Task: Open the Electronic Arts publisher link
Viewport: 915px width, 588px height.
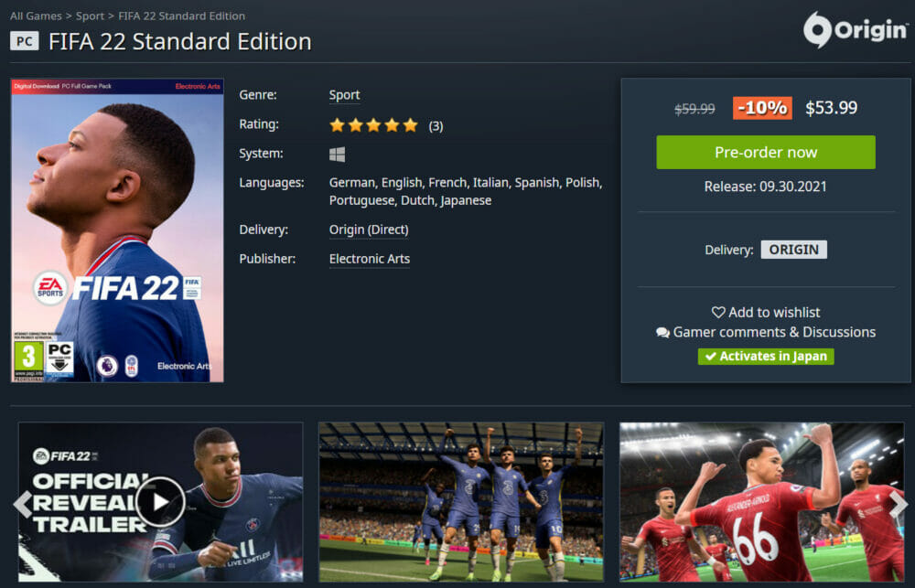Action: click(370, 259)
